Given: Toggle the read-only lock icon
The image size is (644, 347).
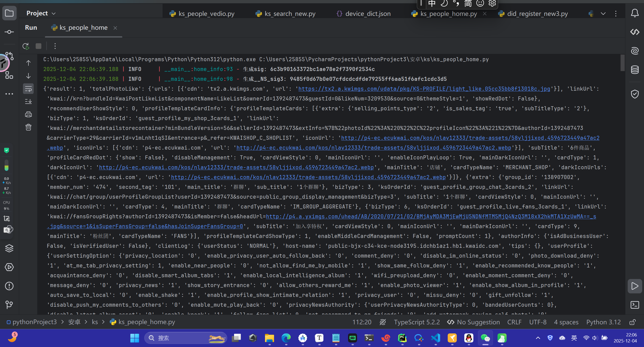Looking at the screenshot, I should pyautogui.click(x=632, y=322).
